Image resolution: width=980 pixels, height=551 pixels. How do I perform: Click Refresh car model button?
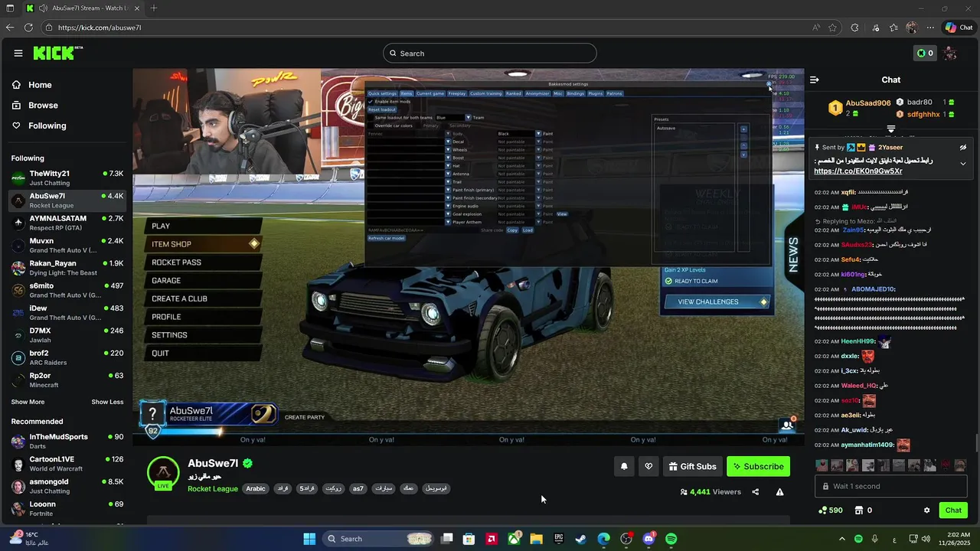pos(387,238)
